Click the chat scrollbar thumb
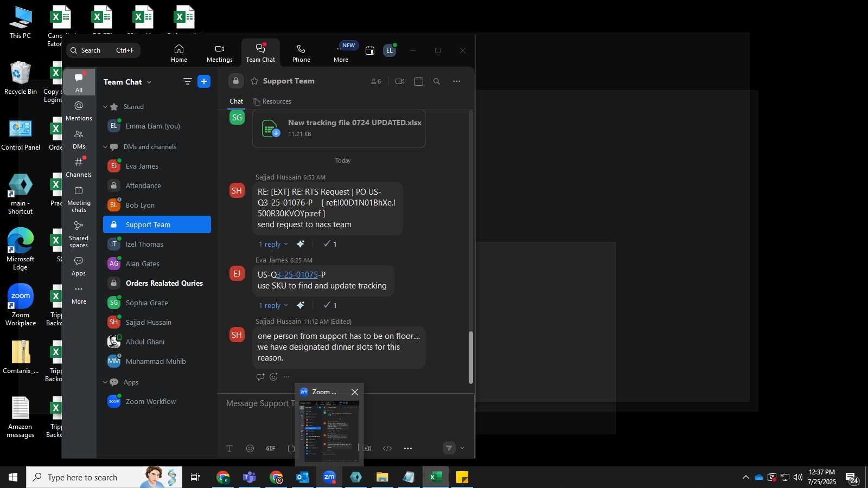868x488 pixels. tap(470, 357)
